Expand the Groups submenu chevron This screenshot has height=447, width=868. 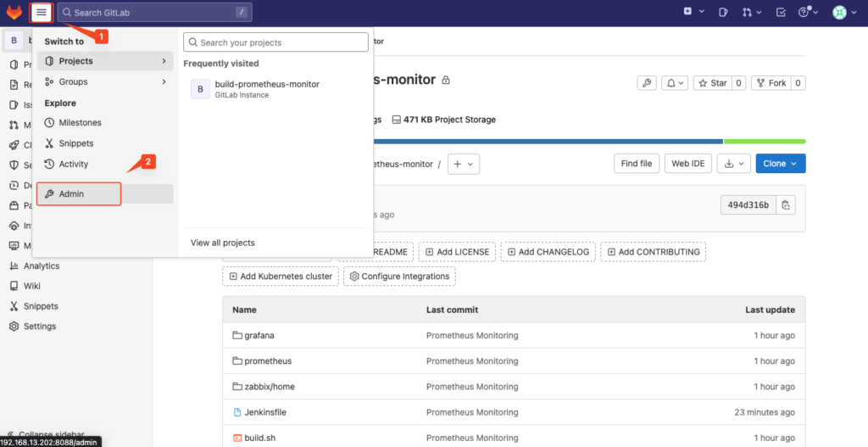164,81
